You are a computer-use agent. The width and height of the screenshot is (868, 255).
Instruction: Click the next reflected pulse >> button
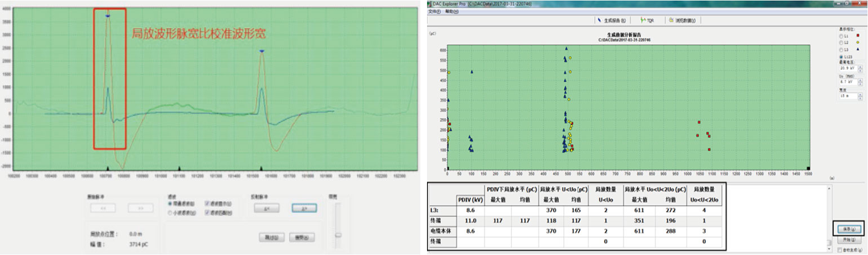[x=304, y=208]
